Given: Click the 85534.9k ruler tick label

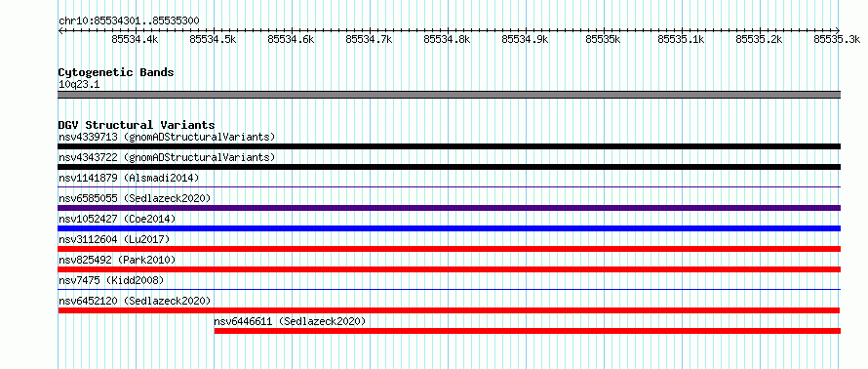Looking at the screenshot, I should pos(525,39).
